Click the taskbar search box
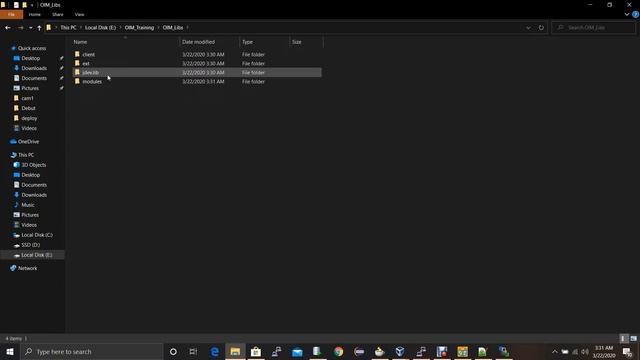The width and height of the screenshot is (640, 360). 91,351
